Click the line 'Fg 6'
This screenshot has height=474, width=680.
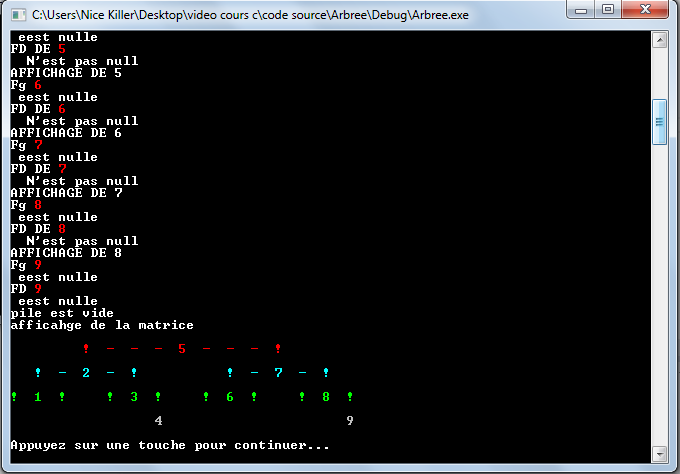pos(26,85)
